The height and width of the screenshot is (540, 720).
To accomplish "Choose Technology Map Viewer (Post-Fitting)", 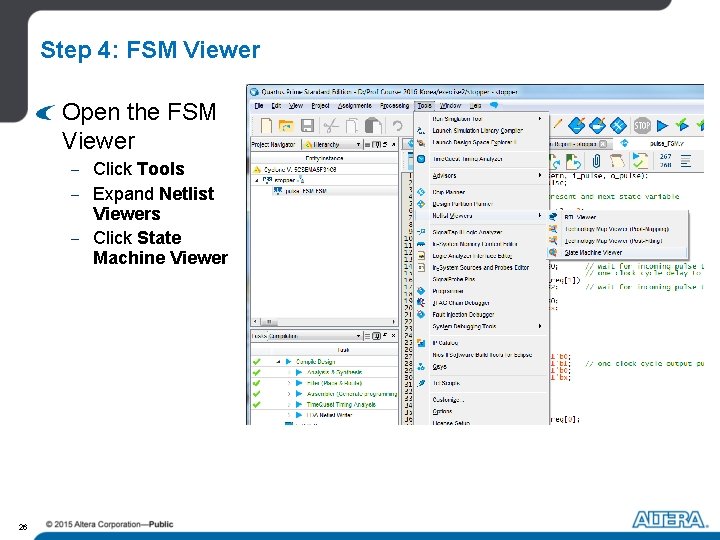I will pos(617,241).
